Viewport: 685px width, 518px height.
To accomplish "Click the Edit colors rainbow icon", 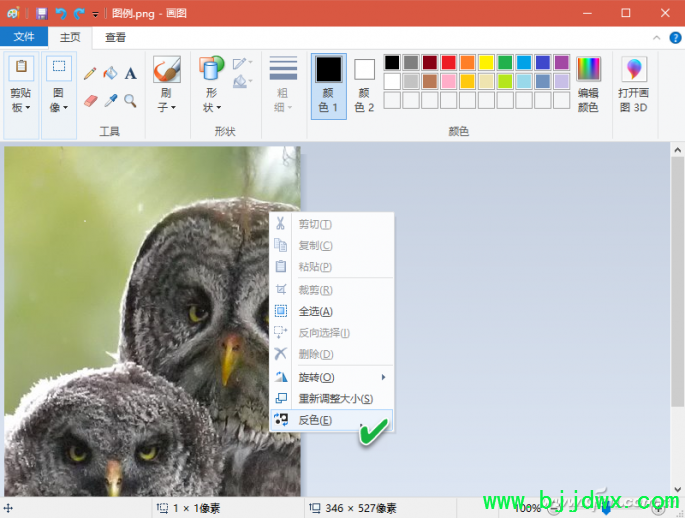I will click(x=588, y=69).
